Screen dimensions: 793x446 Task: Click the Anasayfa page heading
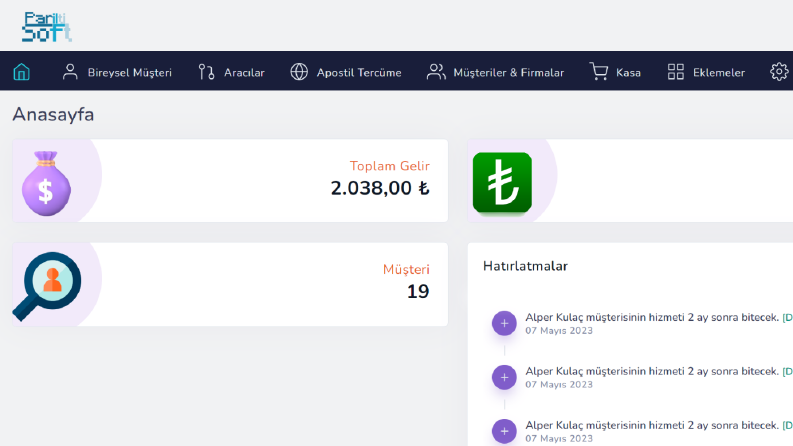pos(53,115)
